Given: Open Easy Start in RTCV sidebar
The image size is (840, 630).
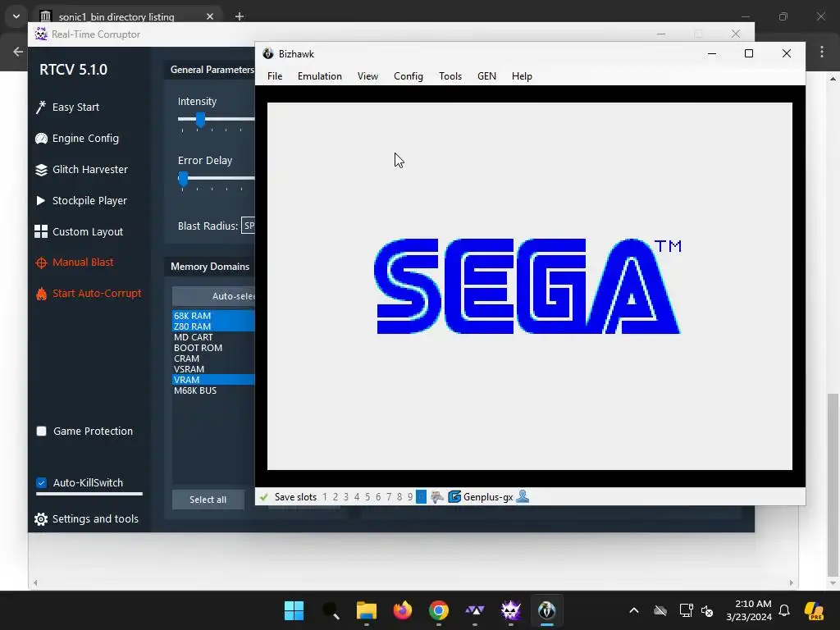Looking at the screenshot, I should pyautogui.click(x=67, y=107).
